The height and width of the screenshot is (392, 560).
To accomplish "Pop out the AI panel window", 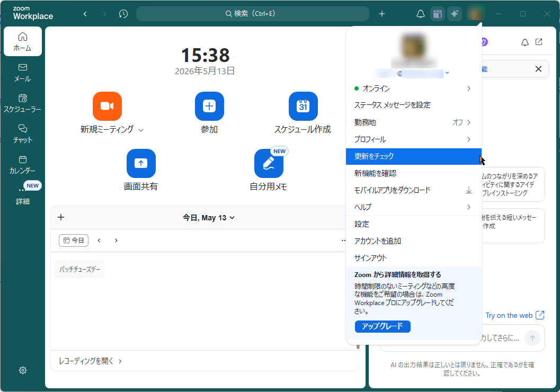I will (539, 42).
